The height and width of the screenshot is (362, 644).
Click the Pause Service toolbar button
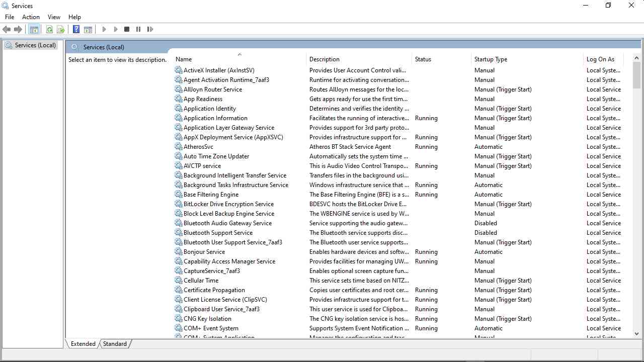click(x=138, y=30)
